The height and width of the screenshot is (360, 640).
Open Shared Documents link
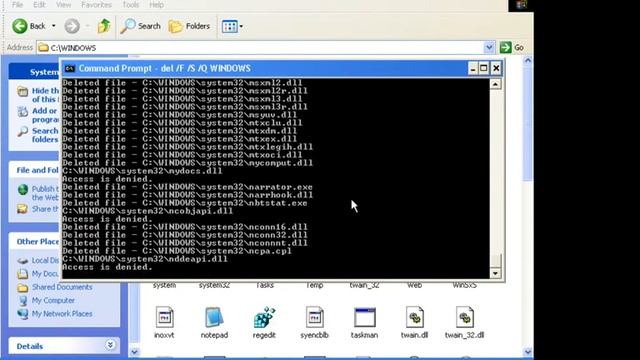pyautogui.click(x=62, y=287)
